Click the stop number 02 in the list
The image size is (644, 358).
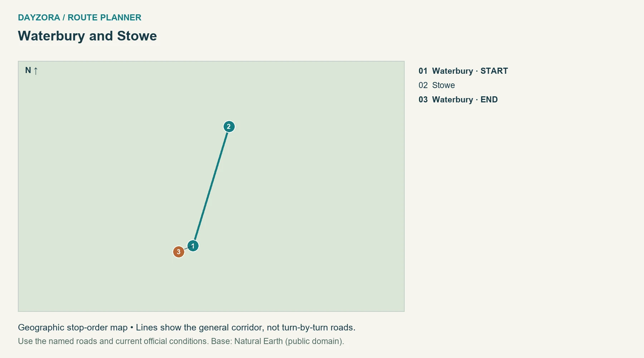click(x=423, y=85)
